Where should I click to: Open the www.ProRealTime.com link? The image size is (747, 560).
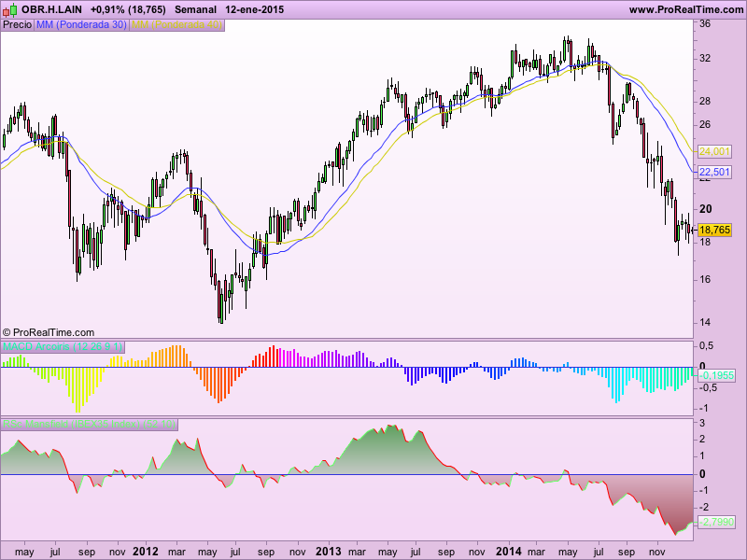686,9
